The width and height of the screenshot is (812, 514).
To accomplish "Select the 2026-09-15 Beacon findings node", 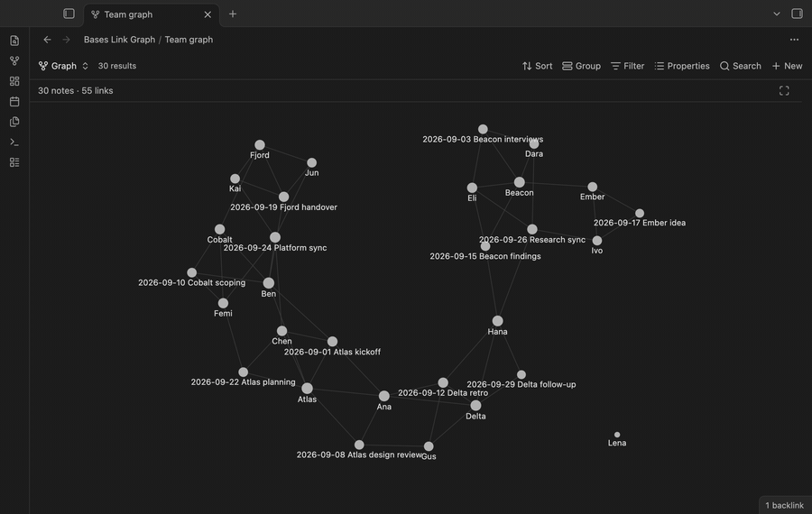I will click(x=485, y=246).
